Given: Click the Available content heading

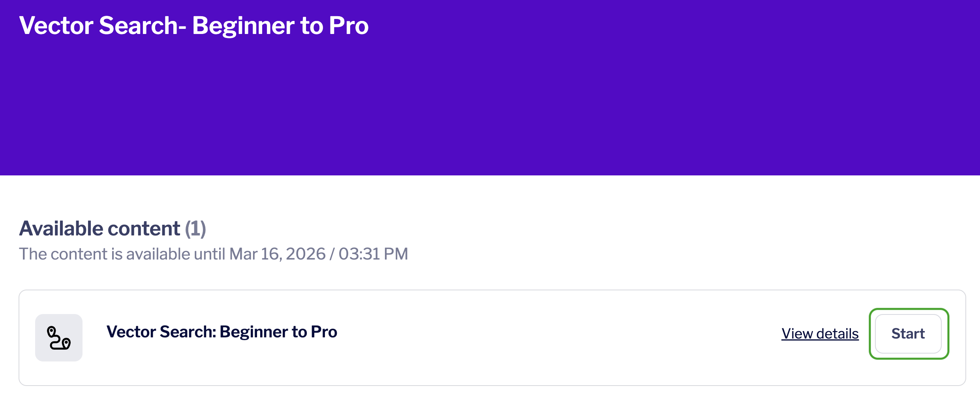Looking at the screenshot, I should point(100,228).
